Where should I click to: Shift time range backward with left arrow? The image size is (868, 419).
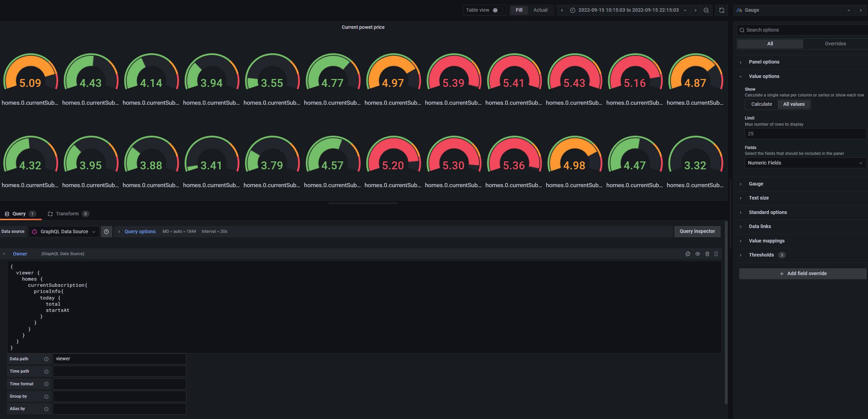562,10
